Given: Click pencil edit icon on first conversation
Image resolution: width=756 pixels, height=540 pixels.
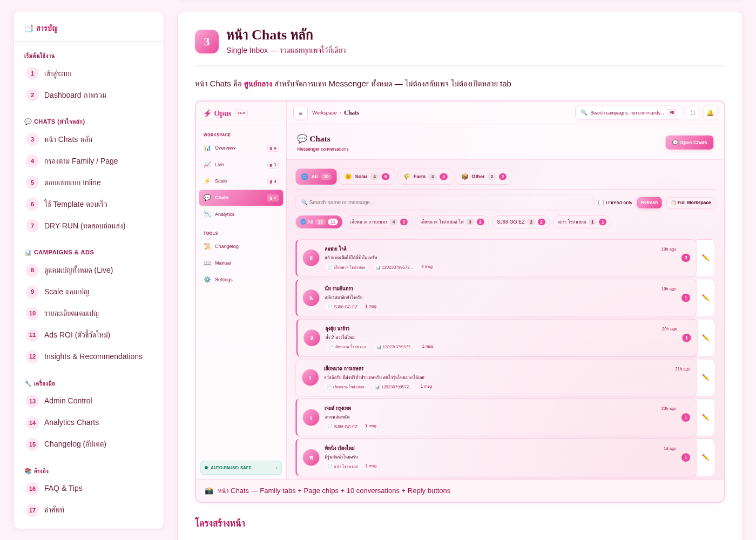Looking at the screenshot, I should (705, 258).
